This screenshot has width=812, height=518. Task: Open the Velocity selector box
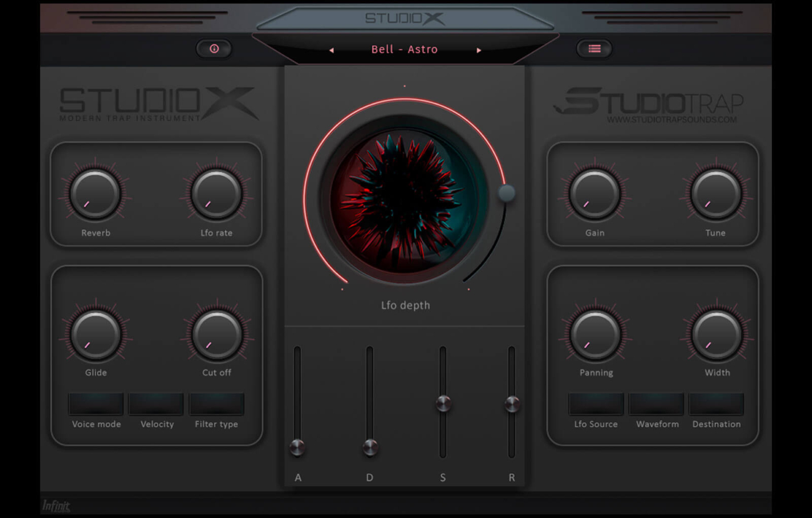pos(156,404)
